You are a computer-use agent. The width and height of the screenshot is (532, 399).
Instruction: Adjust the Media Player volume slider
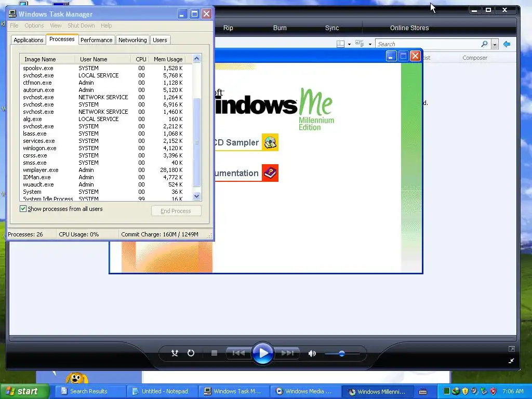point(342,353)
